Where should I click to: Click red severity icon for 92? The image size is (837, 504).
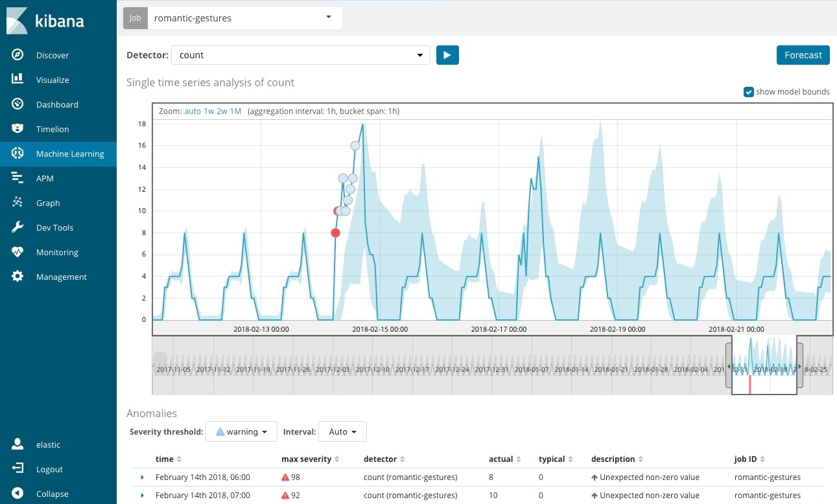285,496
